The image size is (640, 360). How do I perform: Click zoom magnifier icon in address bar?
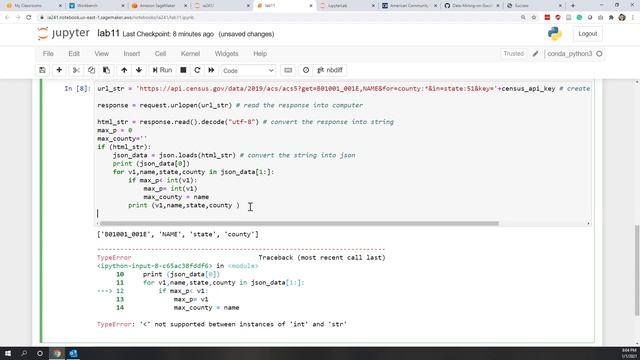coord(523,18)
